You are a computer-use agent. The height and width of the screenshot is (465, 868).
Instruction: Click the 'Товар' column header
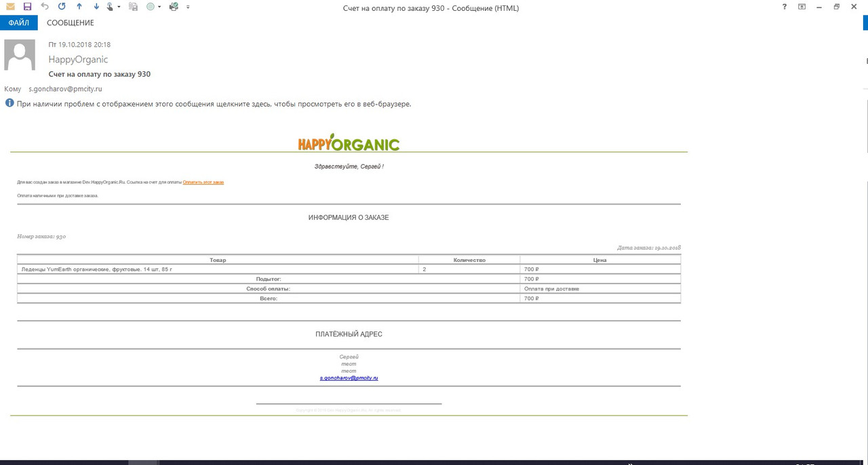coord(218,260)
